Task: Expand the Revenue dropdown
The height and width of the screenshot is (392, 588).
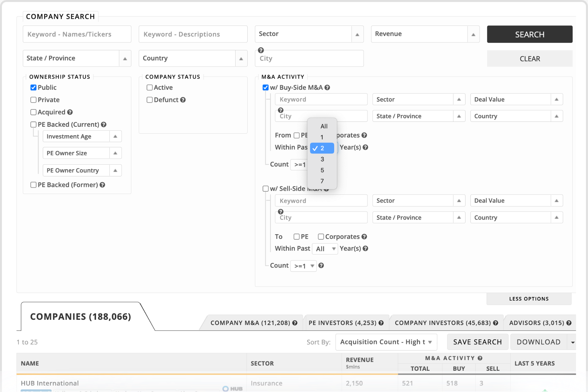Action: click(425, 34)
